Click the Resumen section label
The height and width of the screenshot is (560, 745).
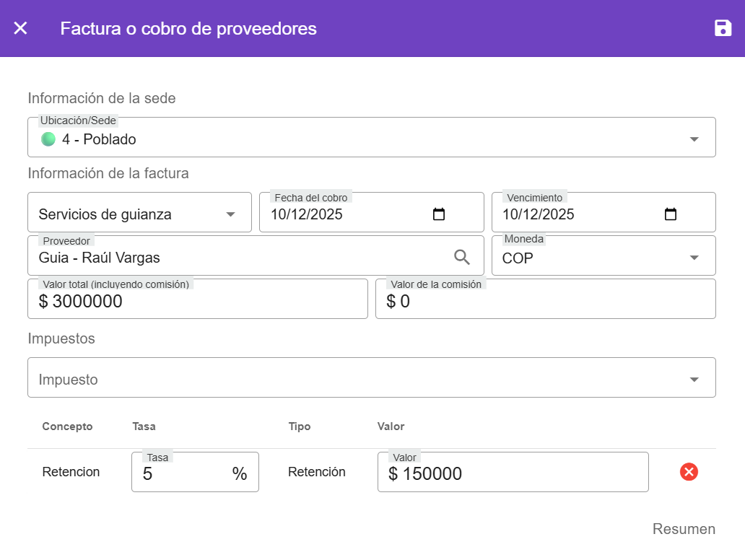point(683,529)
